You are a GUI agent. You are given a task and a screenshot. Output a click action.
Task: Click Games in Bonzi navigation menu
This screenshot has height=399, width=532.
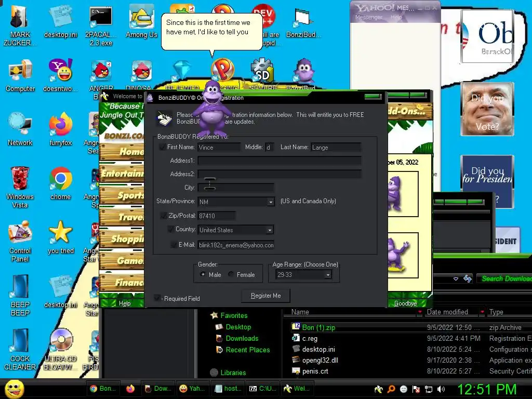coord(122,260)
